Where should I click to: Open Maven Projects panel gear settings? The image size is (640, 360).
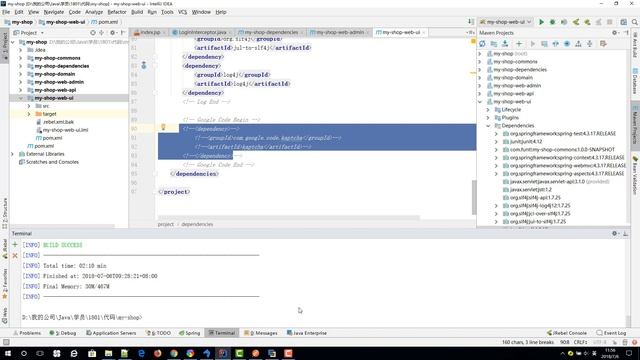tap(615, 33)
